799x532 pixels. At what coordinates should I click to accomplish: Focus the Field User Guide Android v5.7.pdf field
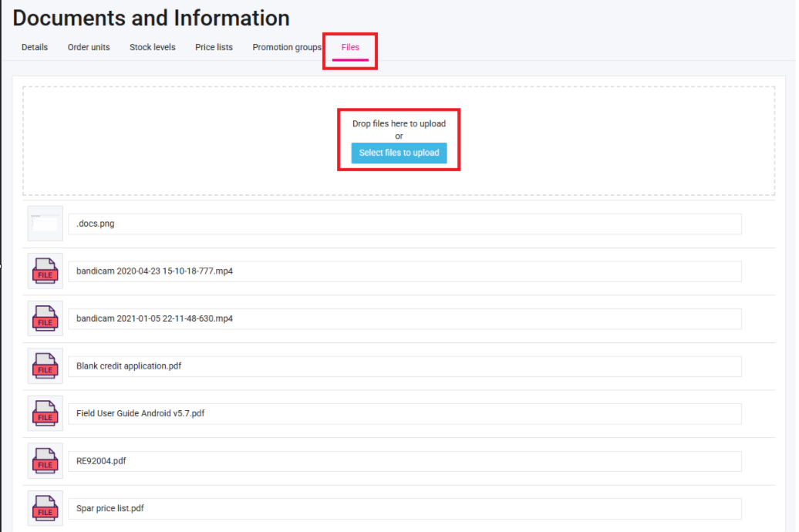coord(404,413)
